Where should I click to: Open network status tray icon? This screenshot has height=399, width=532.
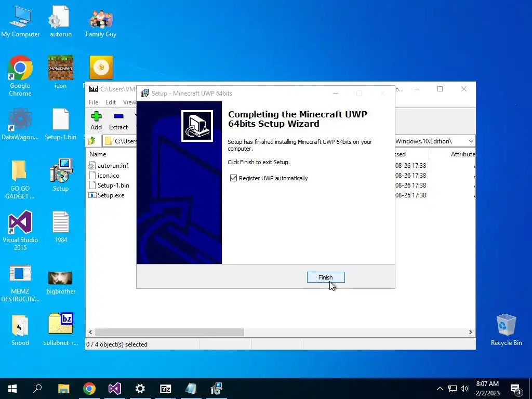tap(453, 389)
